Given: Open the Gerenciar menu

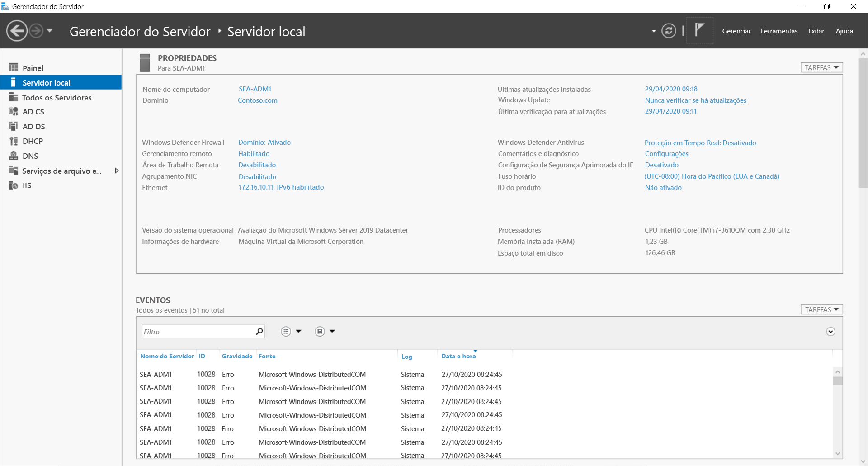Looking at the screenshot, I should [x=736, y=31].
